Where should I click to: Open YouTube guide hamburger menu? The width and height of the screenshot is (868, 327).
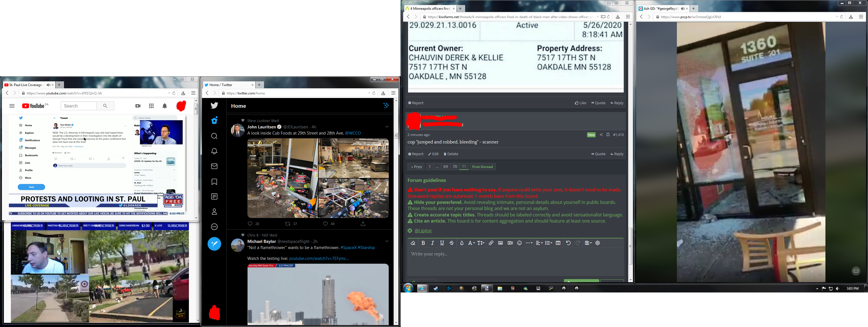tap(12, 106)
